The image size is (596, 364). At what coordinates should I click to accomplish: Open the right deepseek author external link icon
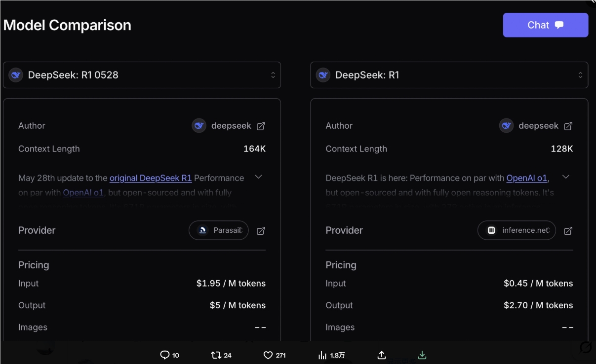click(x=568, y=126)
